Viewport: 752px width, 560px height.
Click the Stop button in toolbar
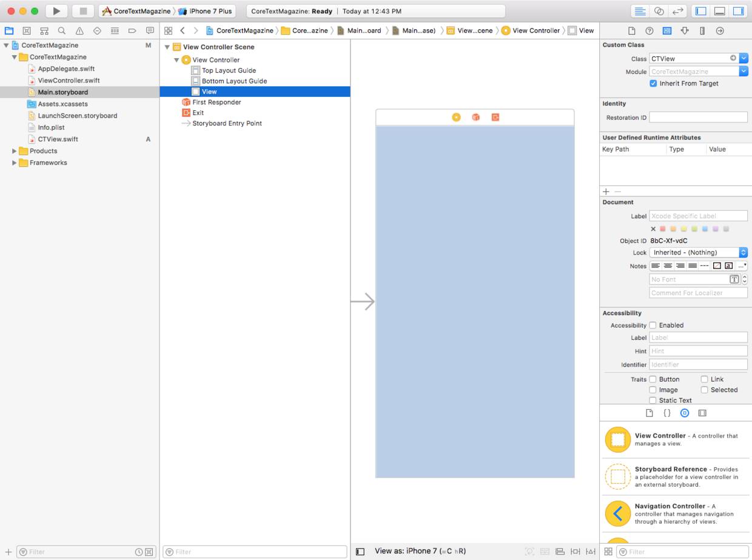click(83, 11)
